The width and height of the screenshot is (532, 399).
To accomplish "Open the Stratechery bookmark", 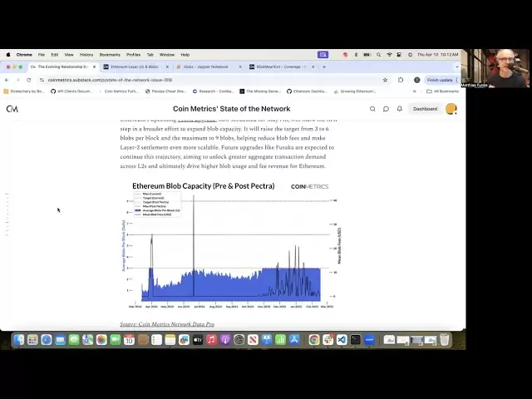I will pos(24,91).
